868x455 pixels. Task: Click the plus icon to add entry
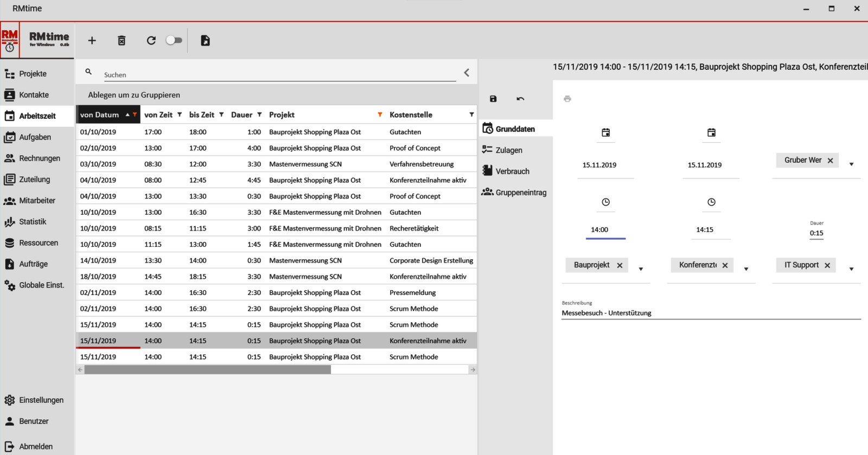coord(92,41)
